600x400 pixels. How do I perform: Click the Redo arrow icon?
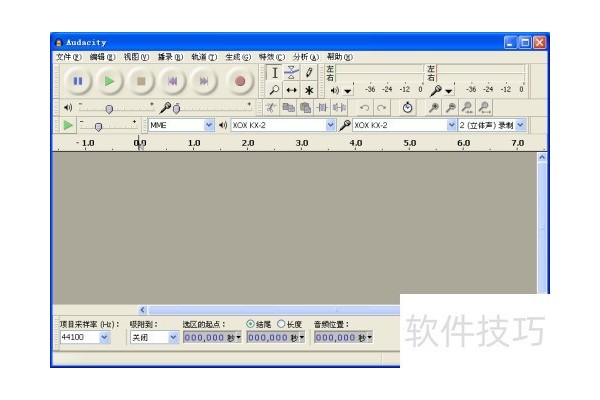point(382,108)
